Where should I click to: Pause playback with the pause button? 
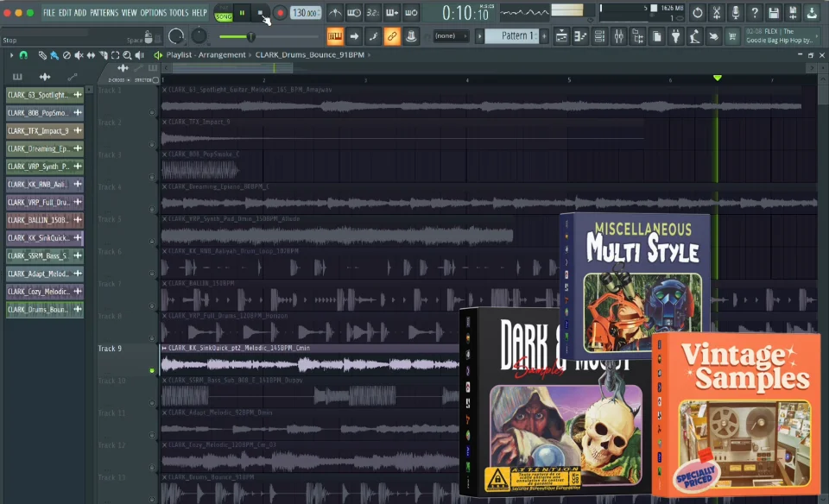click(242, 13)
